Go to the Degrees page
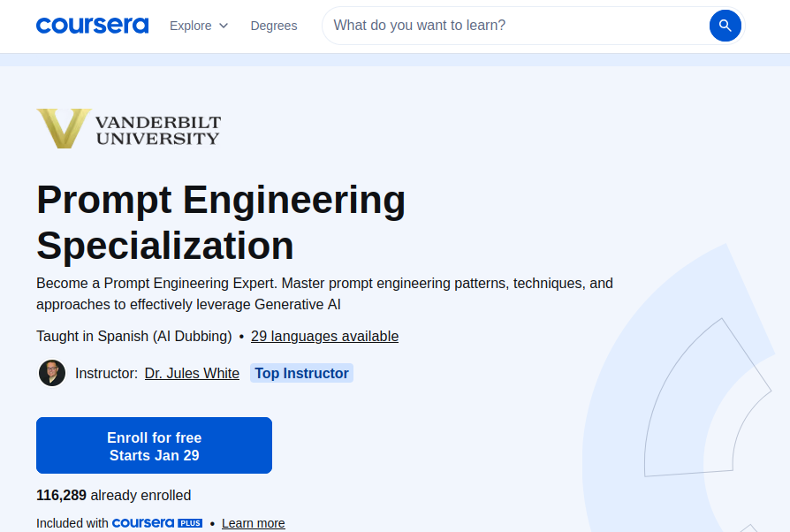 point(274,26)
